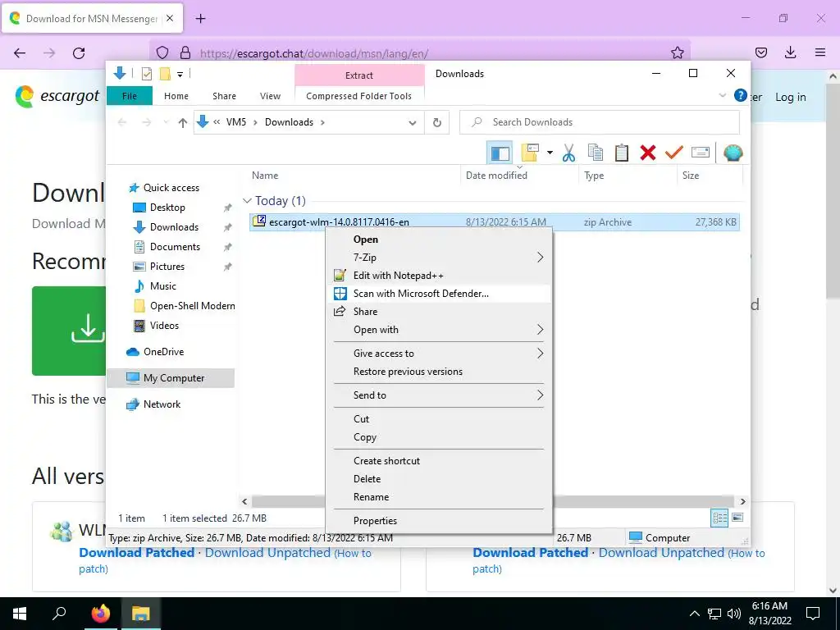Expand Open with submenu

point(439,330)
